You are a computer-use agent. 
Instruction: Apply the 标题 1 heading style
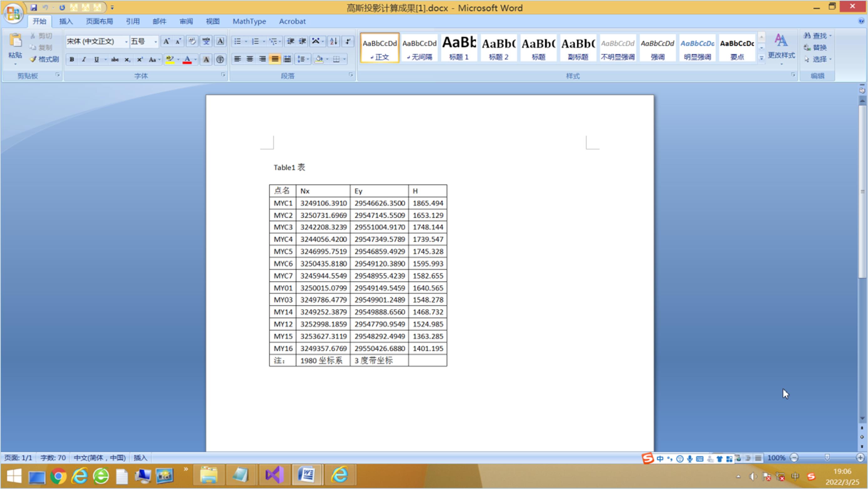pyautogui.click(x=459, y=48)
